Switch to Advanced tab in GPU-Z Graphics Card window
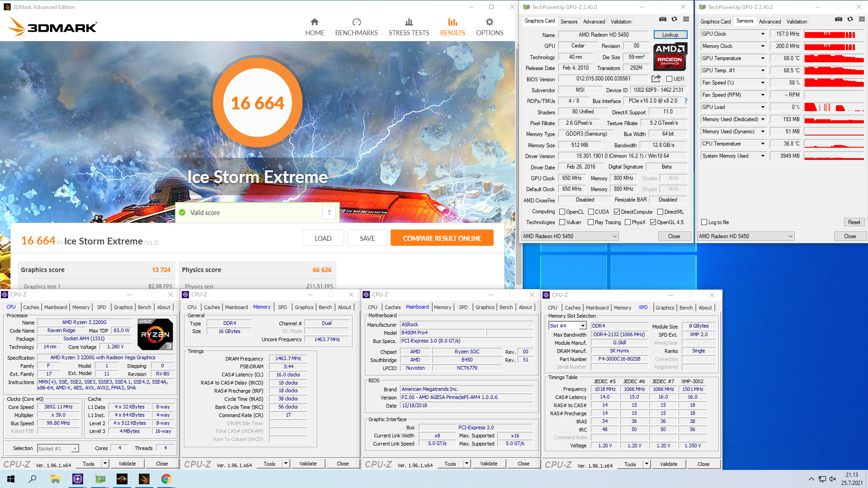Screen dimensions: 868x488 pos(594,22)
